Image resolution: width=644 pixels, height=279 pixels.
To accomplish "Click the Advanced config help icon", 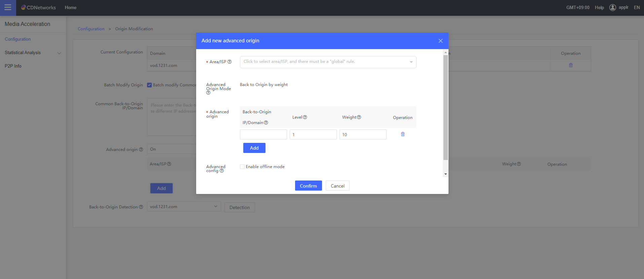I will (221, 171).
